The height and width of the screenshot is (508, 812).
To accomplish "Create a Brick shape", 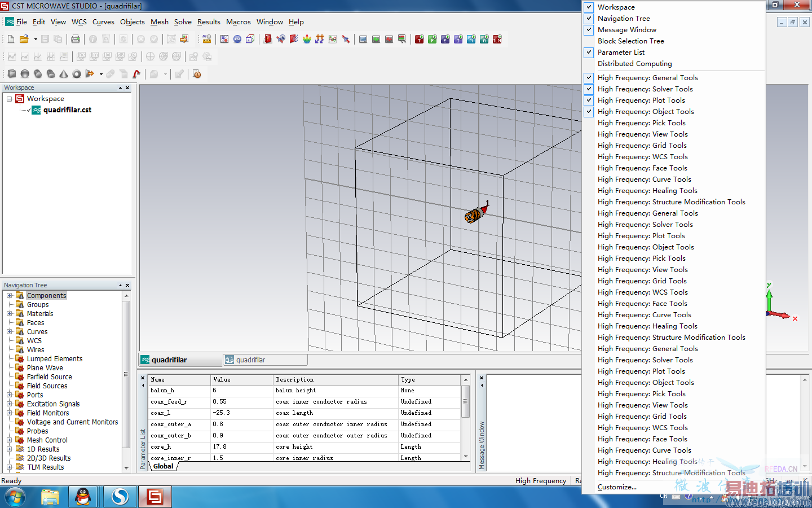I will pos(11,74).
